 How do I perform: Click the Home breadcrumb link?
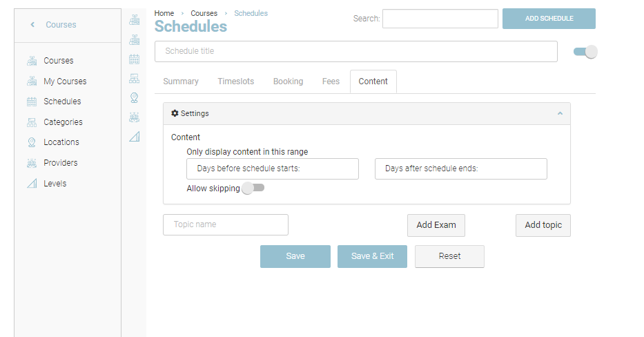point(164,13)
